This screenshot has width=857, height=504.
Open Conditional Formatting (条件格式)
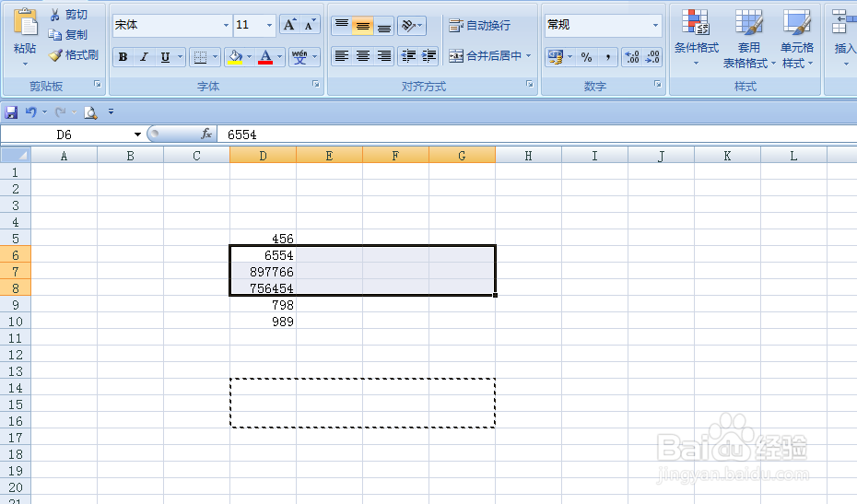696,37
